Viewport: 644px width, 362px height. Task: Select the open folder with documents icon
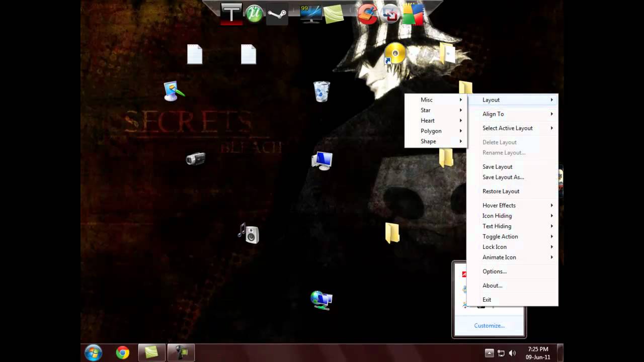tap(447, 53)
